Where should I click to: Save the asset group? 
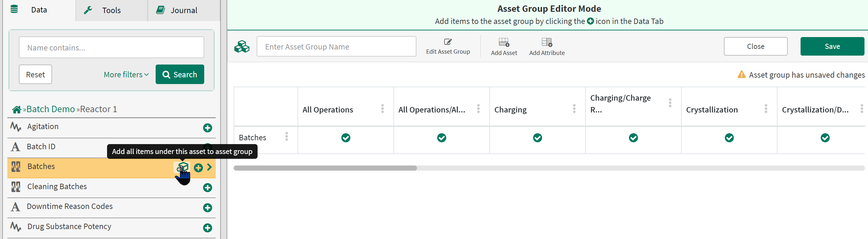[x=832, y=46]
